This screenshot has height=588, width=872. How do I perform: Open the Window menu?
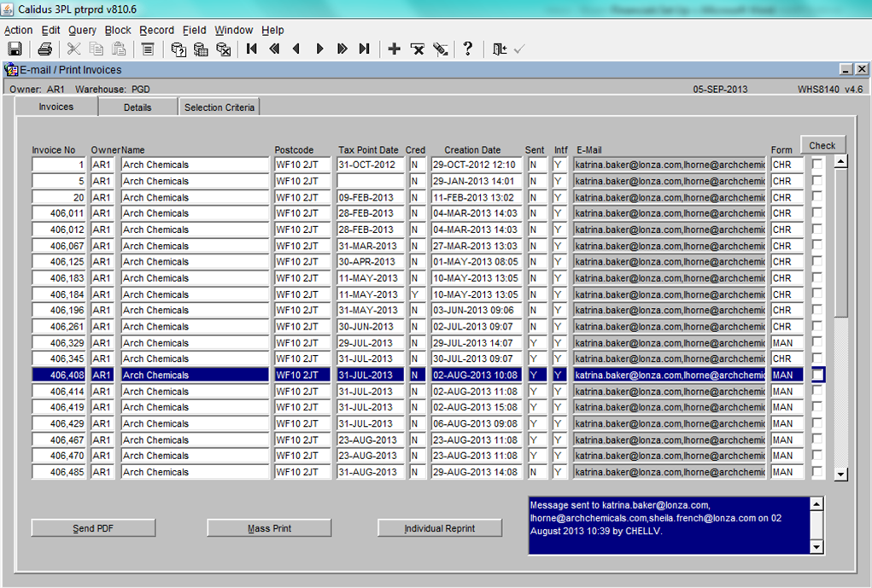pyautogui.click(x=233, y=30)
